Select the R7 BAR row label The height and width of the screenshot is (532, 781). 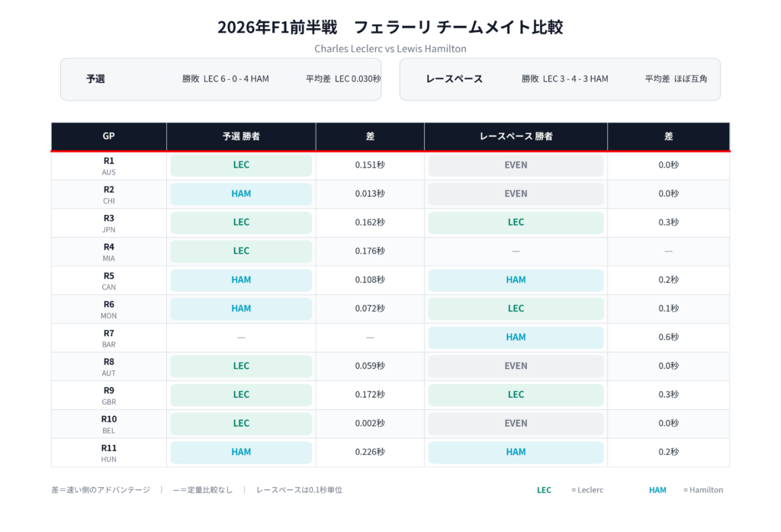(108, 338)
